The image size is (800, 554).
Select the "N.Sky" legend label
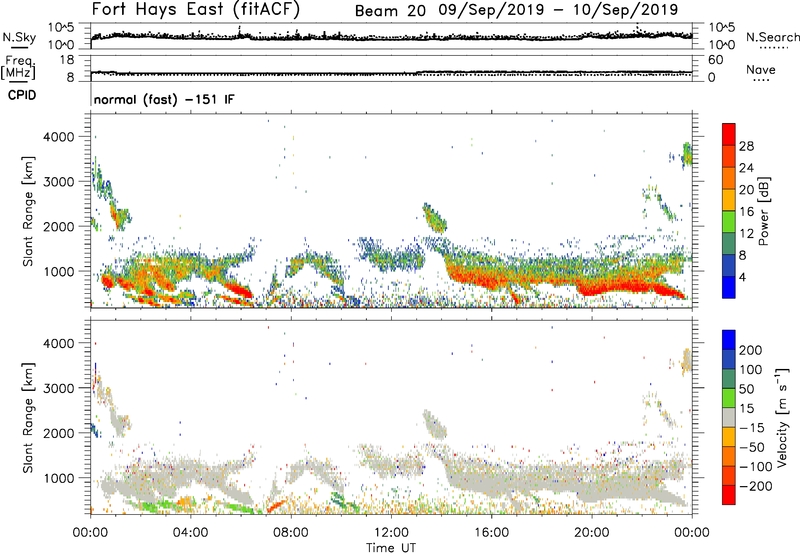point(19,37)
